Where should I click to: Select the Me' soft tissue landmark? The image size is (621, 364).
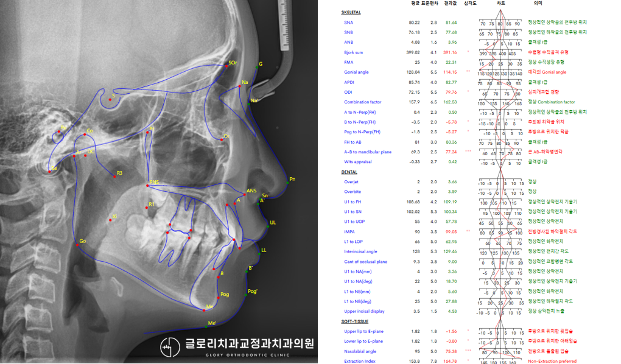tap(206, 327)
